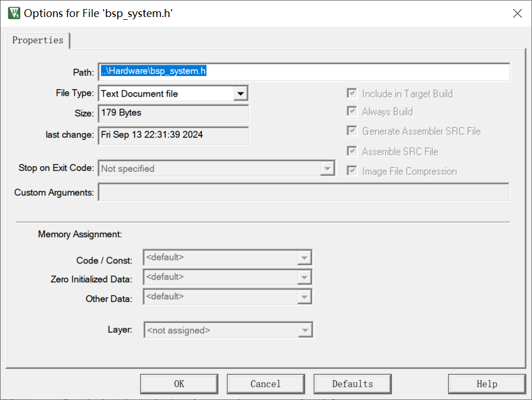Open Zero Initialized Data dropdown
The height and width of the screenshot is (400, 532).
pos(305,277)
